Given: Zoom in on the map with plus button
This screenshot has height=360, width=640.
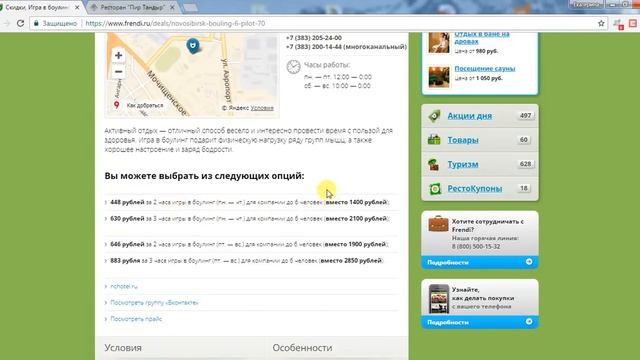Looking at the screenshot, I should coord(118,55).
